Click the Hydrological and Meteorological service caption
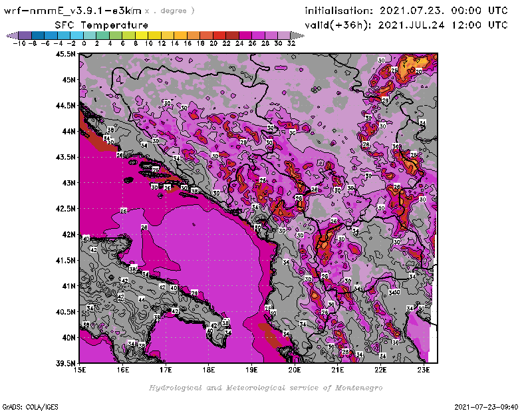Image resolution: width=532 pixels, height=411 pixels. [265, 388]
